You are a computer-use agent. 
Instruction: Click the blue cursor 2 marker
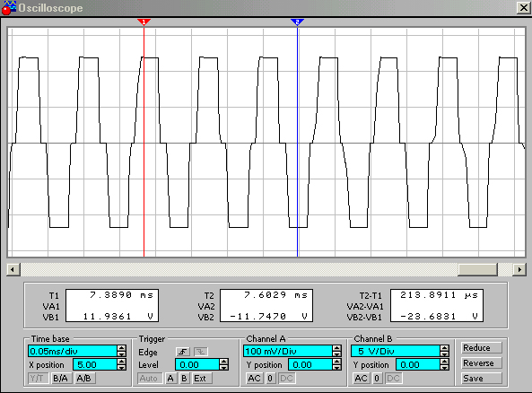click(297, 22)
